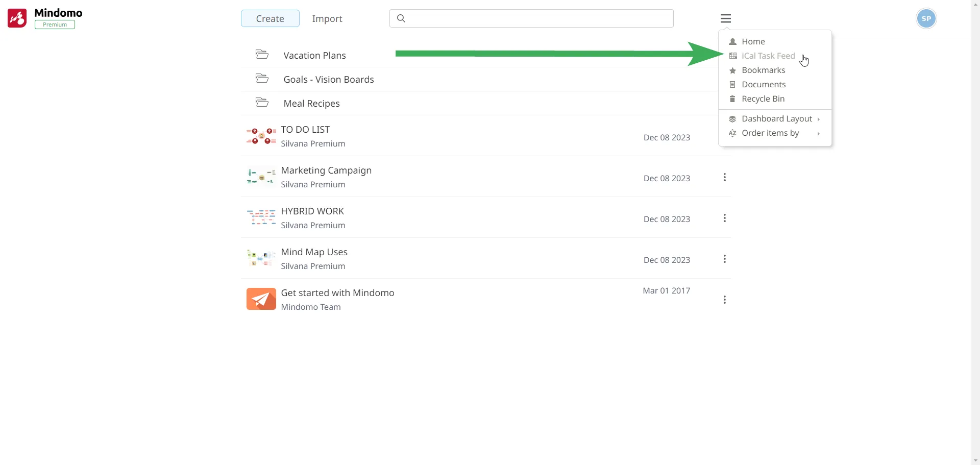The height and width of the screenshot is (465, 980).
Task: Choose Documents in the dropdown menu
Action: [763, 85]
